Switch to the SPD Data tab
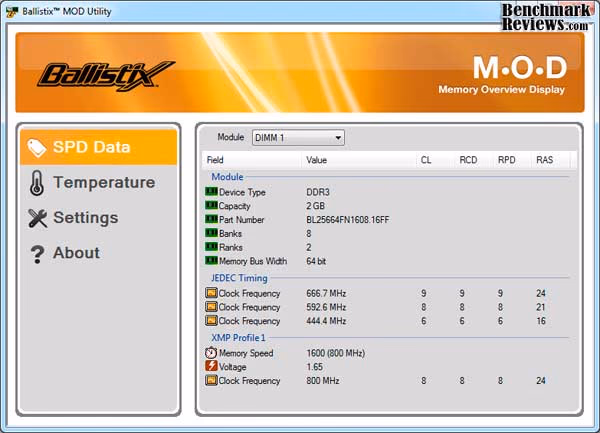The image size is (600, 433). click(99, 147)
